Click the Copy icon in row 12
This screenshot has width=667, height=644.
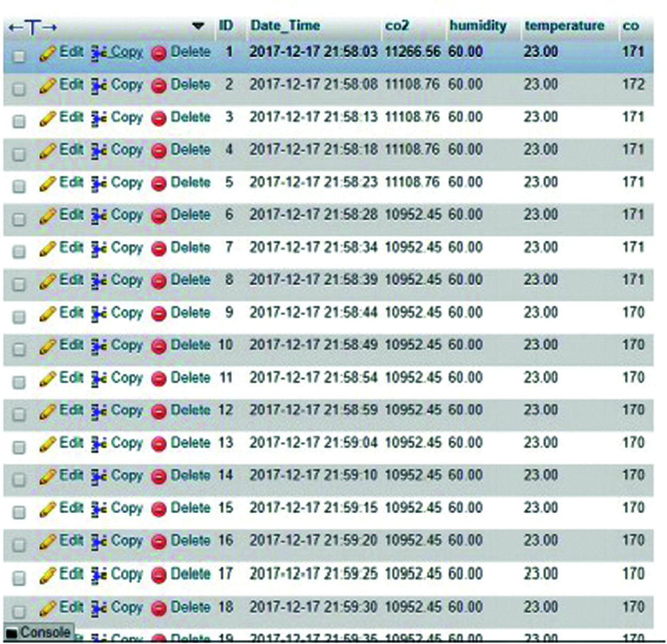pyautogui.click(x=98, y=412)
